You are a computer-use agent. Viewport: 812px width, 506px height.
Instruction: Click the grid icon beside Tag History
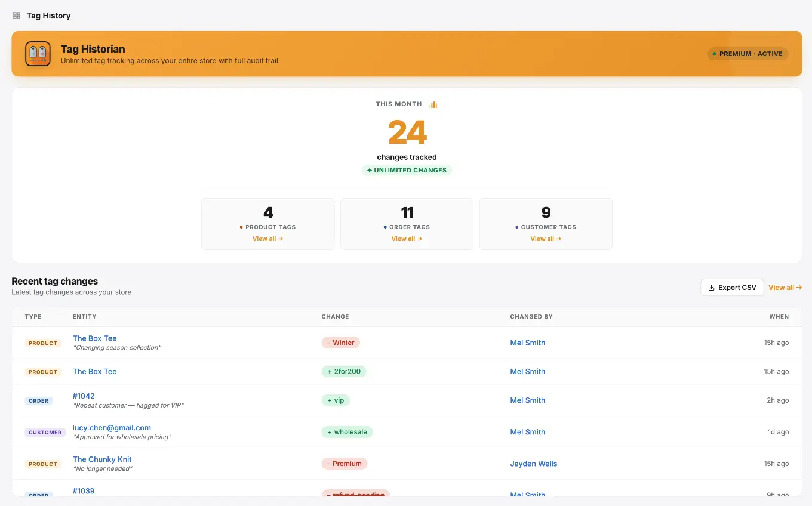[17, 16]
